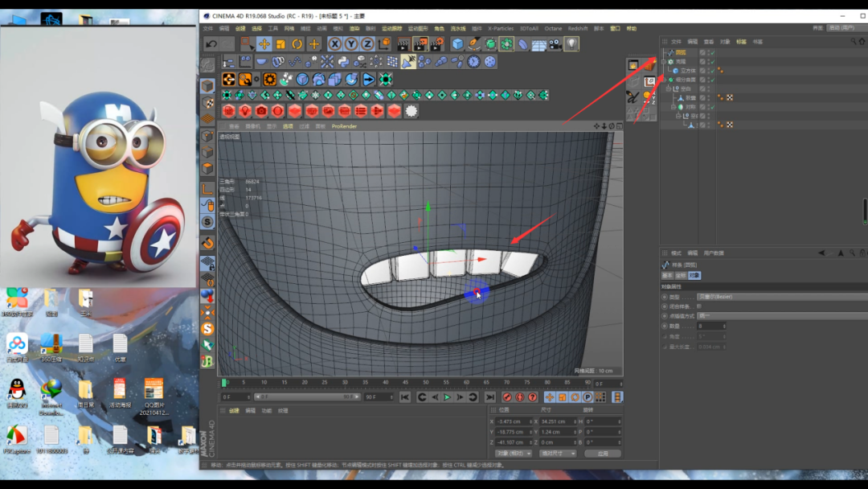Select the Scale tool icon
This screenshot has height=489, width=868.
(x=280, y=43)
